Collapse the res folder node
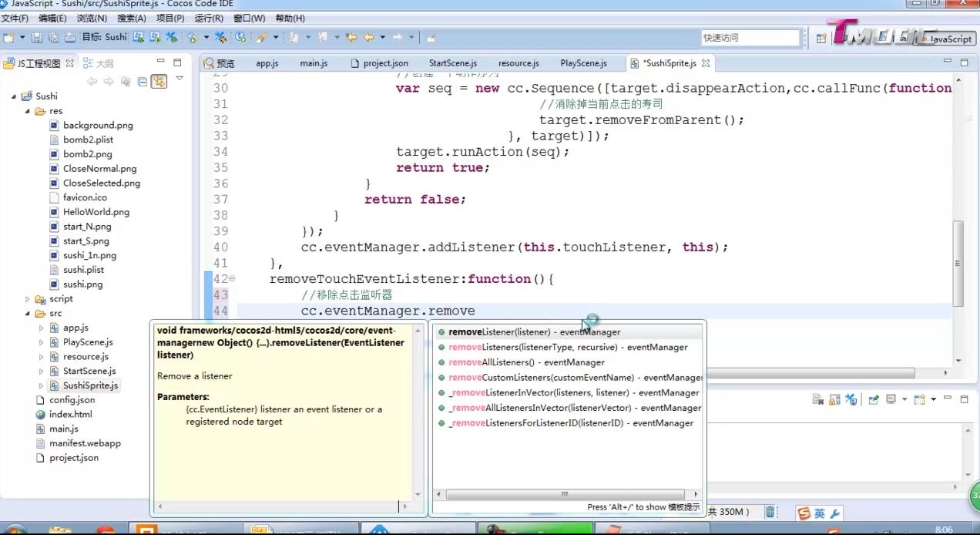The width and height of the screenshot is (980, 535). [x=28, y=111]
